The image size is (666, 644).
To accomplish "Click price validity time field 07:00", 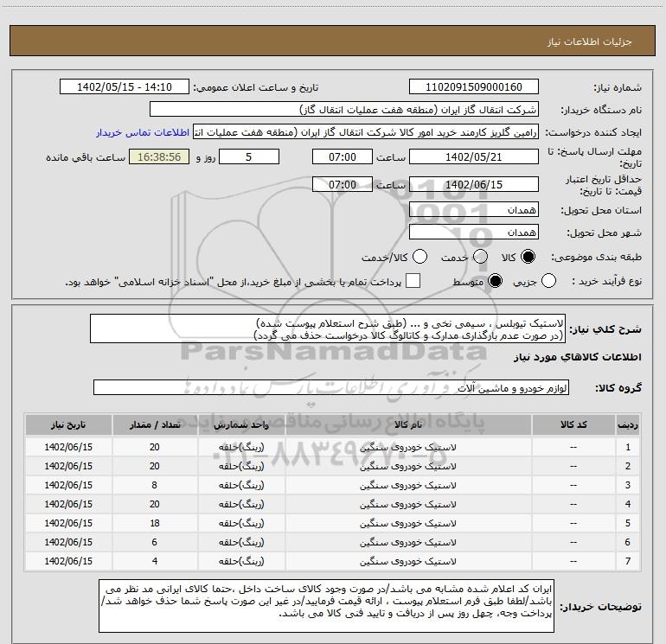I will [343, 184].
